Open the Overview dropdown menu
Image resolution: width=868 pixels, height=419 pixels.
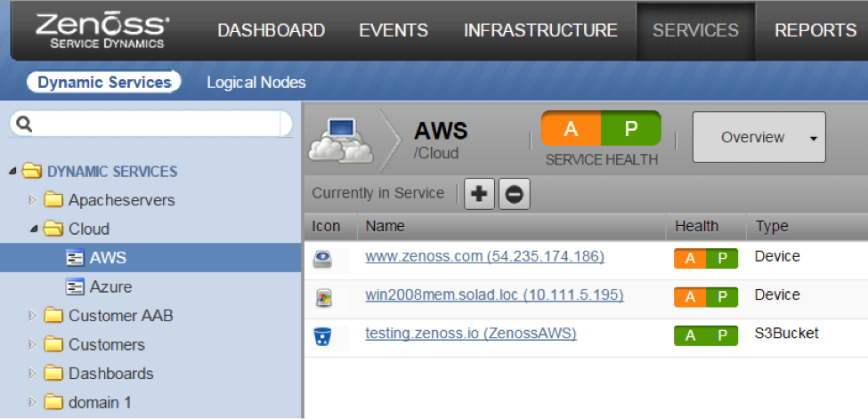click(x=813, y=138)
